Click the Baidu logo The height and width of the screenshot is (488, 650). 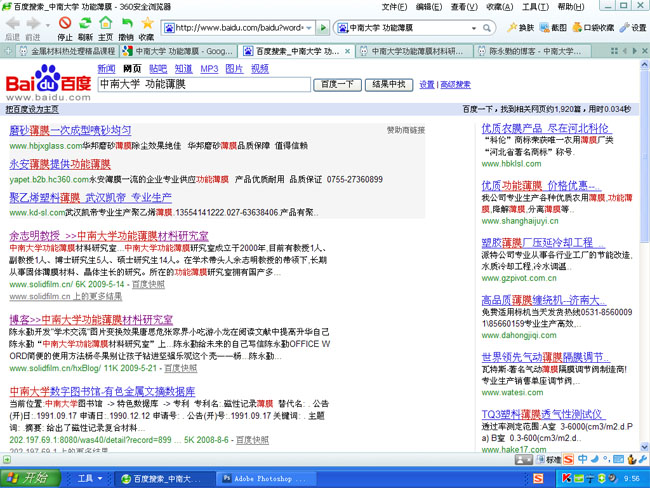click(48, 82)
